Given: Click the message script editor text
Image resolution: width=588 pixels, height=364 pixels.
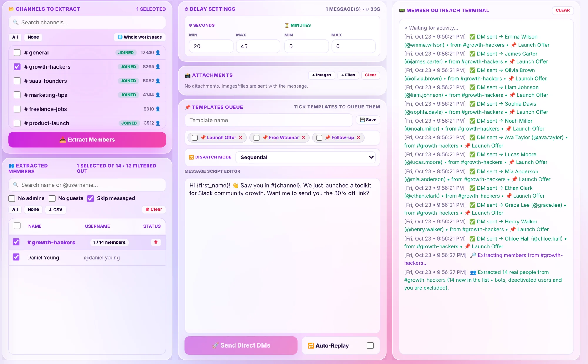Looking at the screenshot, I should tap(280, 189).
